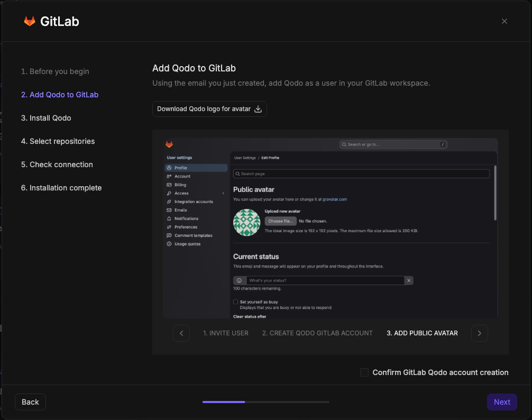
Task: Click magnifier icon in Search or go to
Action: (344, 144)
